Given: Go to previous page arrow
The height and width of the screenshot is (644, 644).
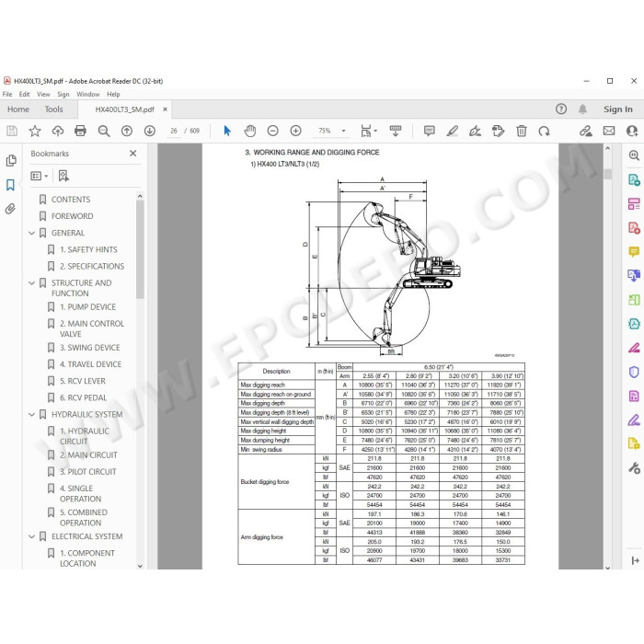Looking at the screenshot, I should [127, 131].
